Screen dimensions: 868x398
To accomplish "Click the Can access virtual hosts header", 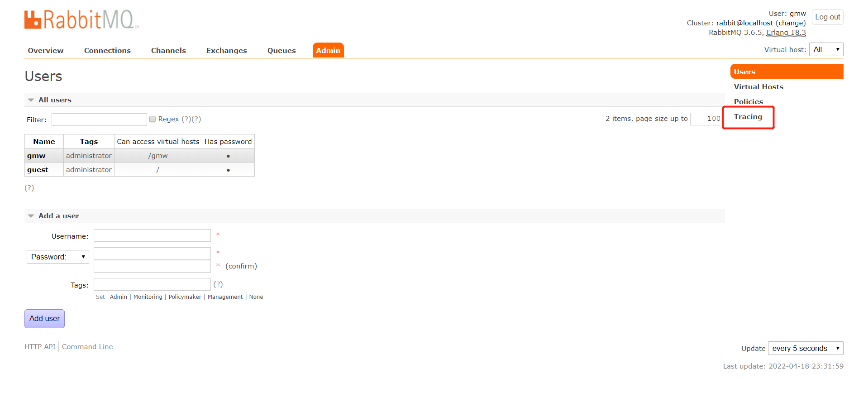I will 158,142.
